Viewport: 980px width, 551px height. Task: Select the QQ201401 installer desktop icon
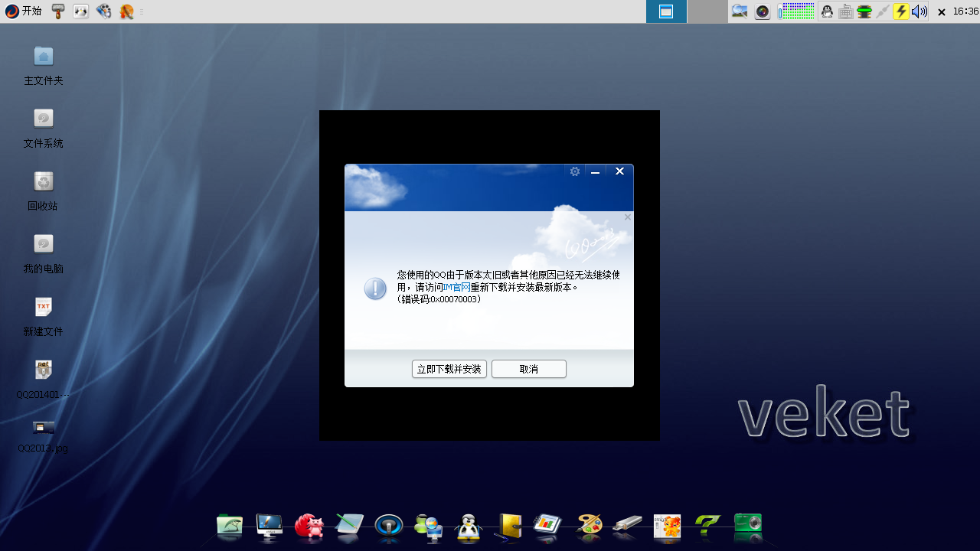click(44, 380)
